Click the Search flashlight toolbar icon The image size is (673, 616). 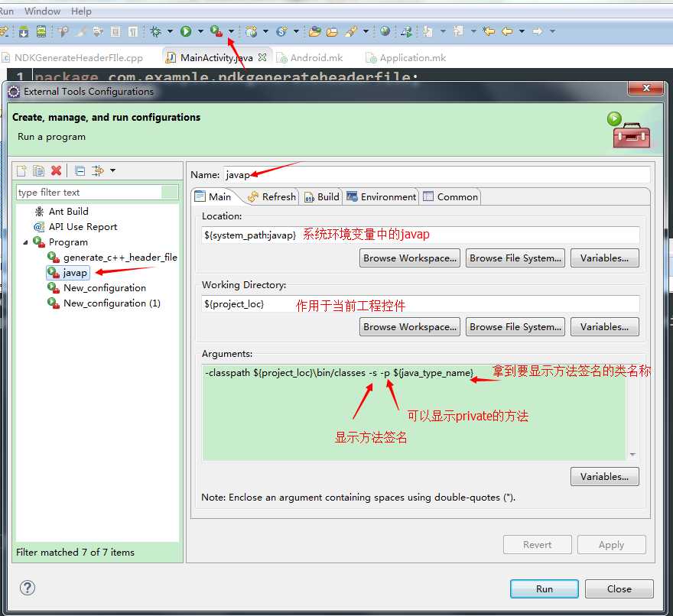pos(352,31)
